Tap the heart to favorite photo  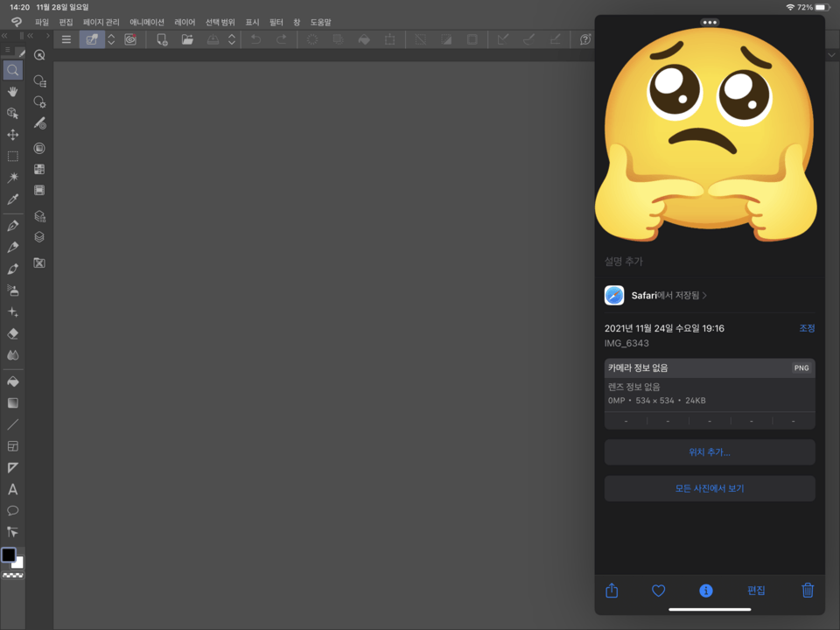point(659,591)
